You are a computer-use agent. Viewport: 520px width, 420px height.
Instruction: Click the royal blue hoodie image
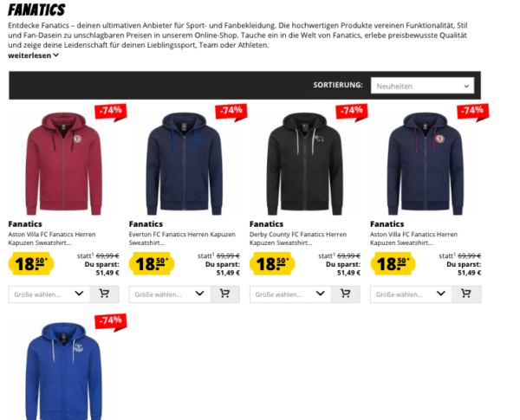point(63,372)
